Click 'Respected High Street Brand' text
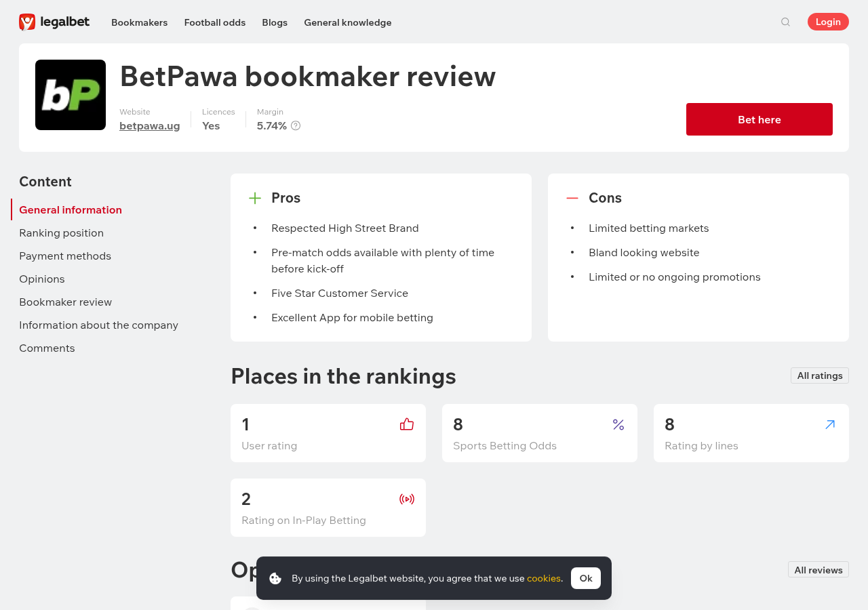The width and height of the screenshot is (868, 610). tap(345, 228)
